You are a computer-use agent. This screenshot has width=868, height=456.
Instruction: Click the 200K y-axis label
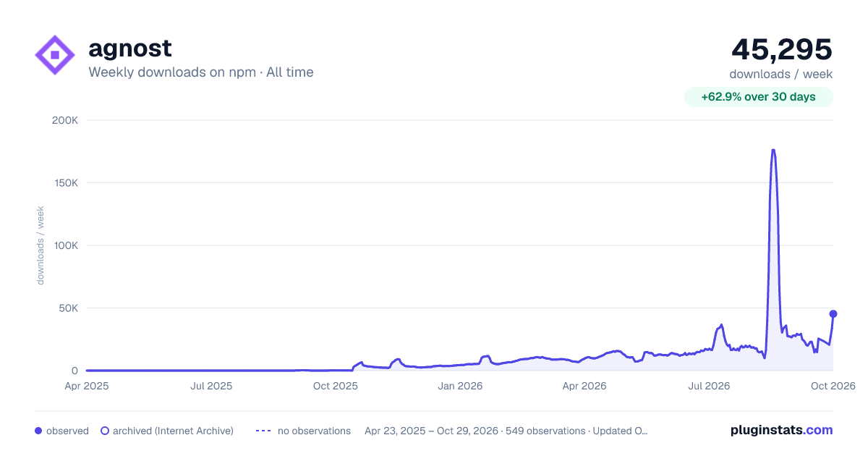point(65,120)
